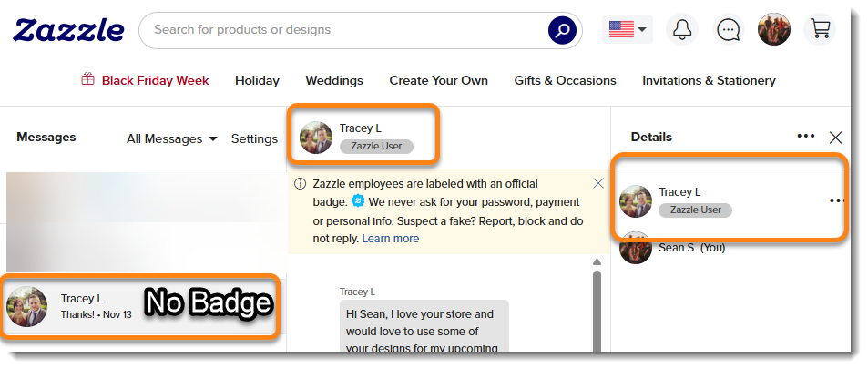Image resolution: width=868 pixels, height=369 pixels.
Task: Click the Learn more link
Action: 390,239
